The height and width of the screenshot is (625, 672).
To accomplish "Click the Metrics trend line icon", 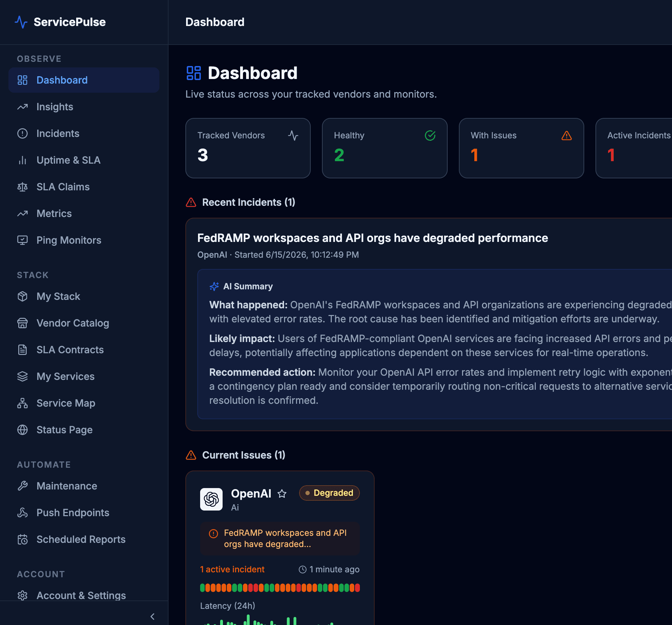I will 22,213.
